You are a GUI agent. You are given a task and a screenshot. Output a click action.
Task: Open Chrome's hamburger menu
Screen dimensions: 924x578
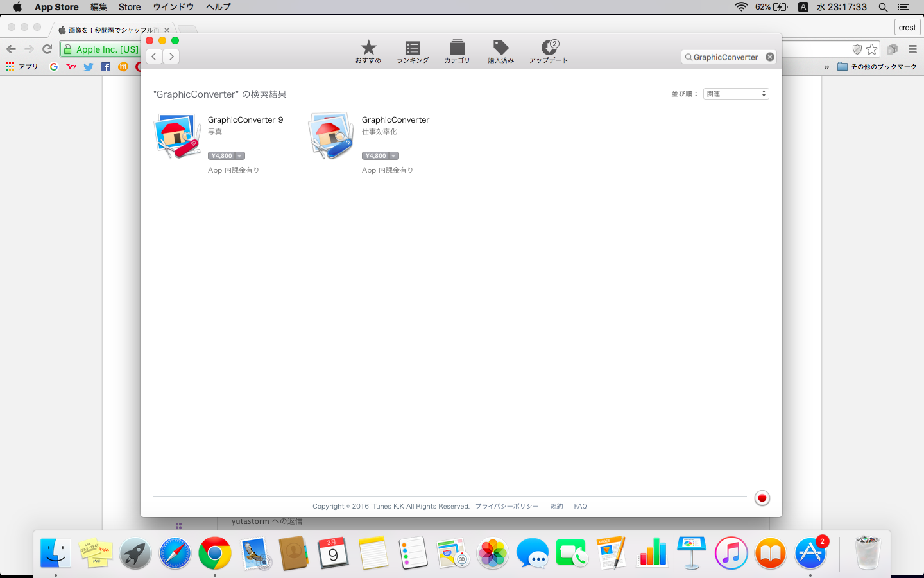click(x=912, y=49)
